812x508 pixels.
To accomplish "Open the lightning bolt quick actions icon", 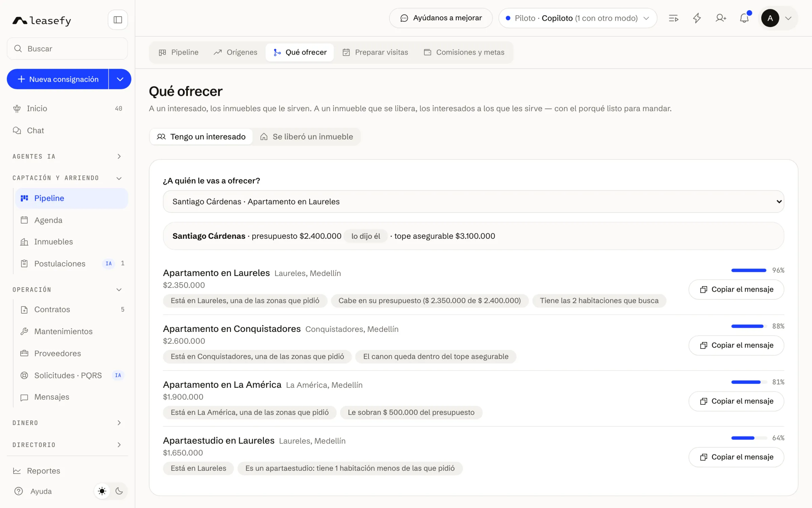I will click(x=697, y=18).
